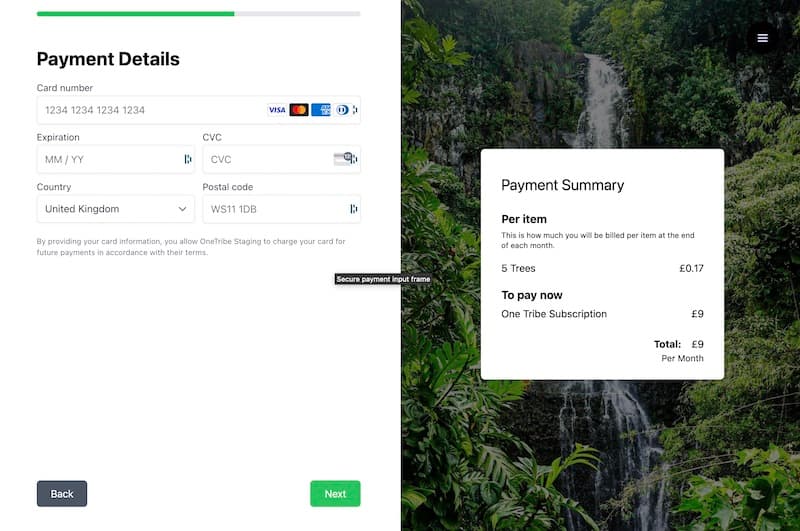The height and width of the screenshot is (531, 800).
Task: Click autofill icon in Expiration field
Action: tap(188, 159)
